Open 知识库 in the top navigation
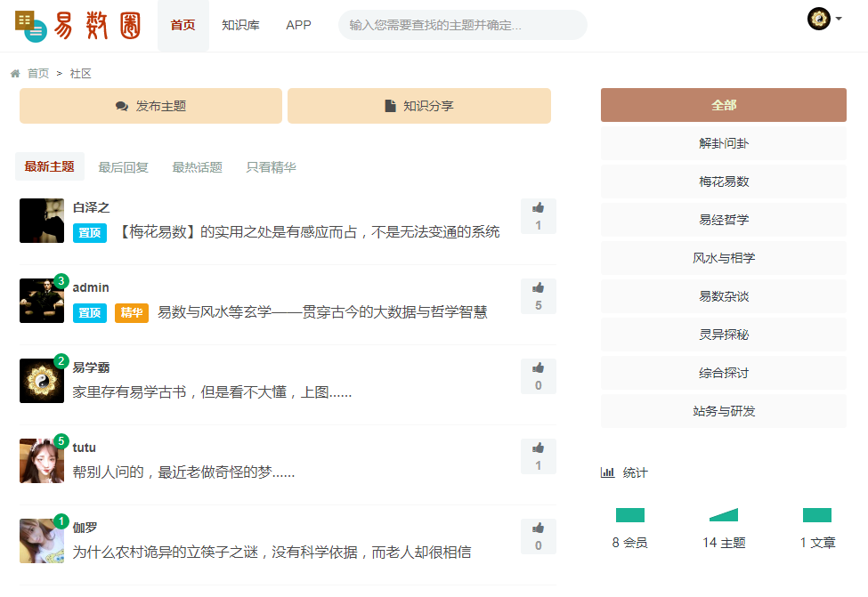This screenshot has width=868, height=597. [x=240, y=26]
